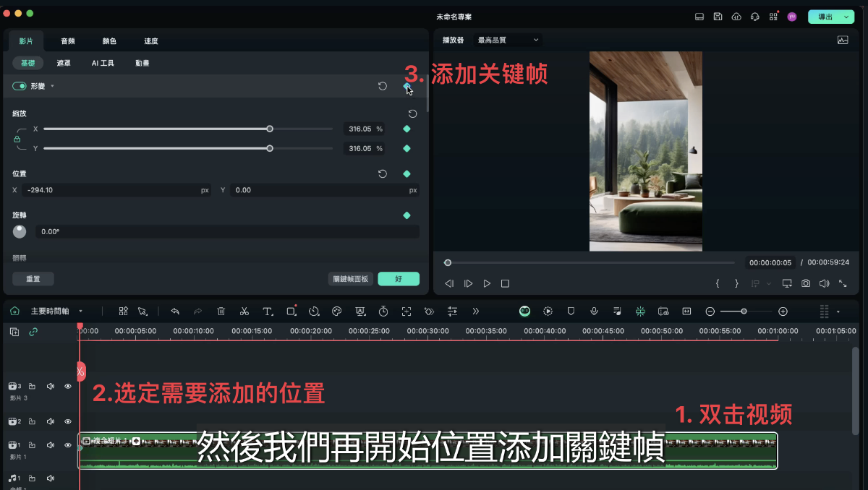868x490 pixels.
Task: Click the cloud upload icon
Action: (x=736, y=17)
